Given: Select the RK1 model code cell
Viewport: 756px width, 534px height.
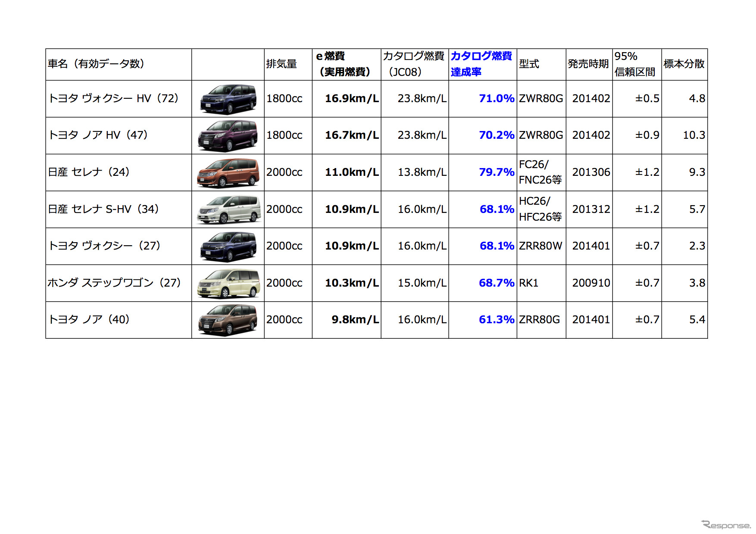Looking at the screenshot, I should click(x=528, y=283).
